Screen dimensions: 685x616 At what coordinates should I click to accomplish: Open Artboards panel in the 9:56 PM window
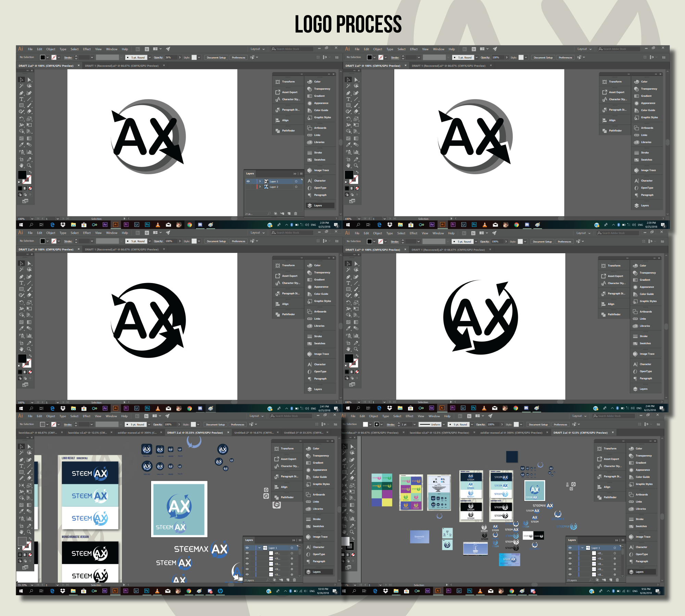click(x=638, y=495)
